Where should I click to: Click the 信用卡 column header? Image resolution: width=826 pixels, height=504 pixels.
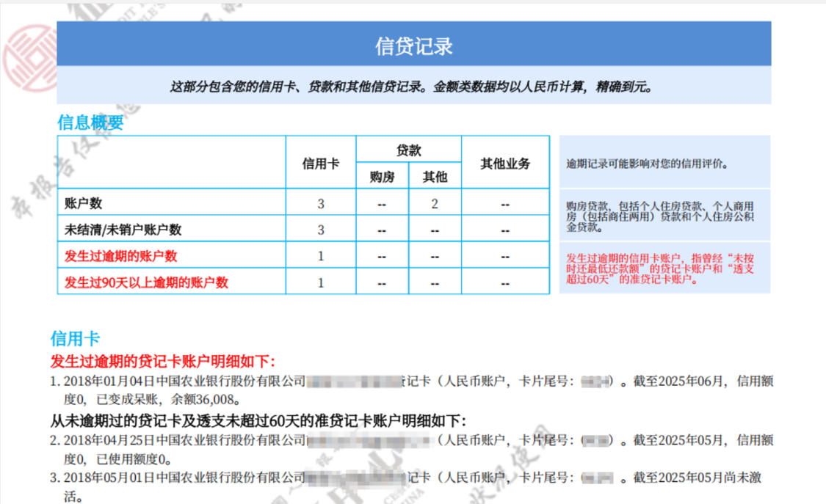[x=321, y=164]
